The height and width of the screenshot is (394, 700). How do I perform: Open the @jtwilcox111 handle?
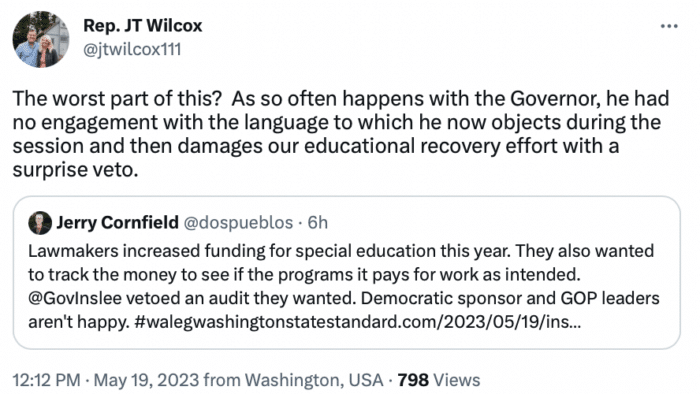pyautogui.click(x=132, y=49)
